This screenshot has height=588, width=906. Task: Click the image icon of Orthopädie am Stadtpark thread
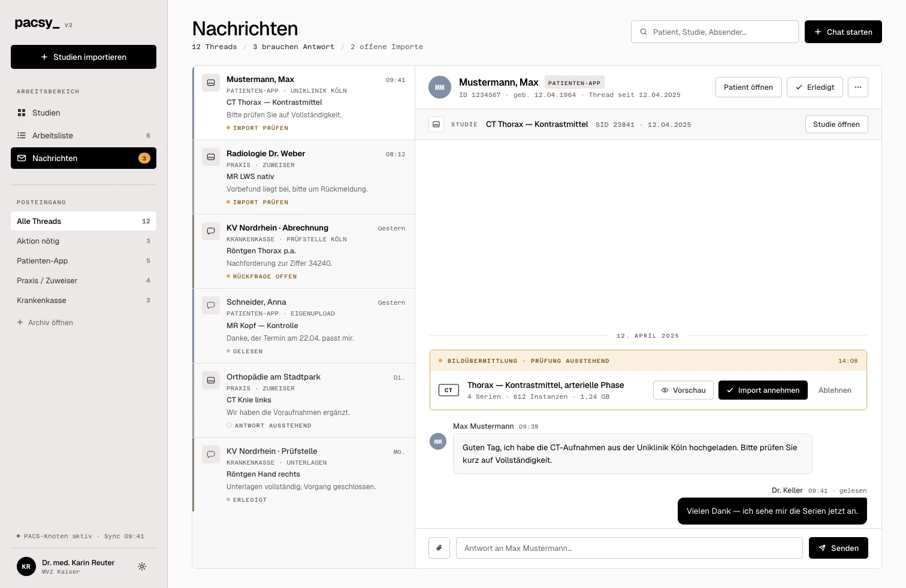tap(211, 381)
